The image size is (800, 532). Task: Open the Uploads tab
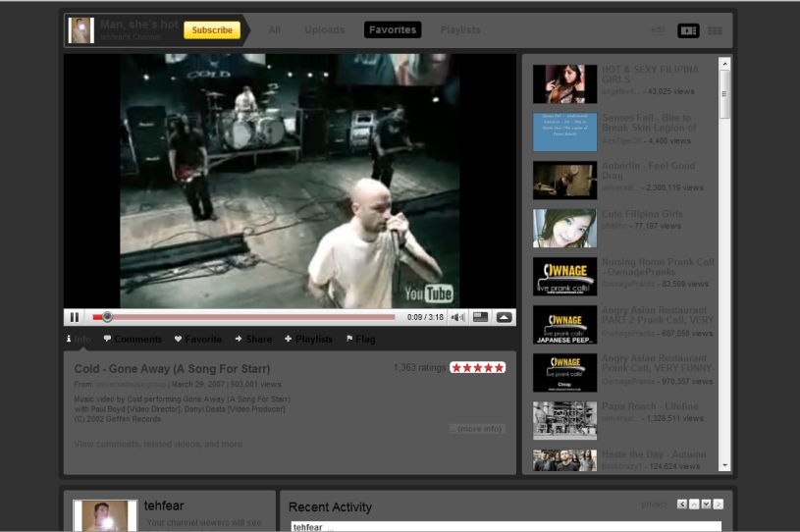(325, 30)
